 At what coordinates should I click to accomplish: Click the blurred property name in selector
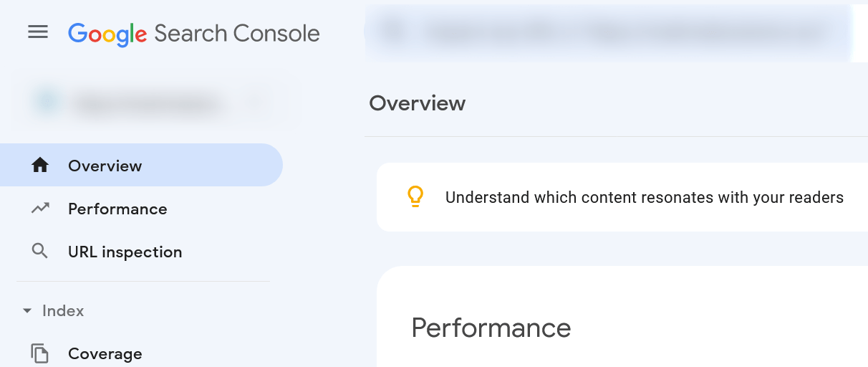(143, 104)
